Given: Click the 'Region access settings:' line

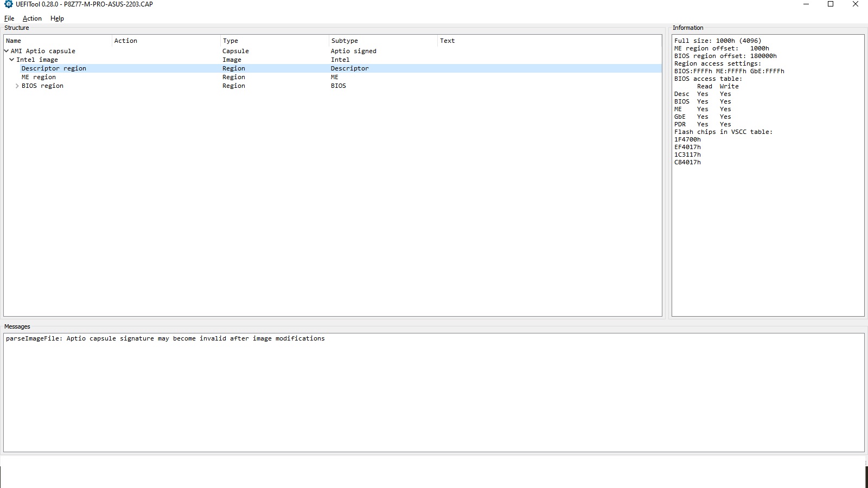Looking at the screenshot, I should 718,63.
